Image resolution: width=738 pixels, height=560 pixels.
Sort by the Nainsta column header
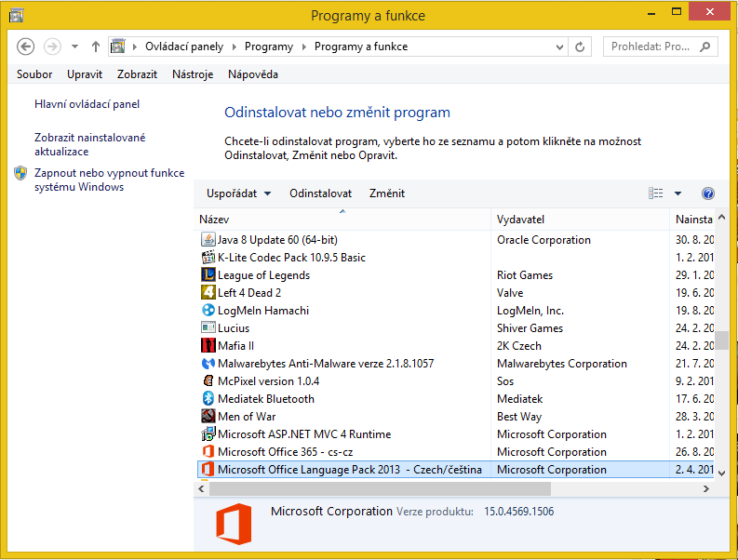(693, 220)
